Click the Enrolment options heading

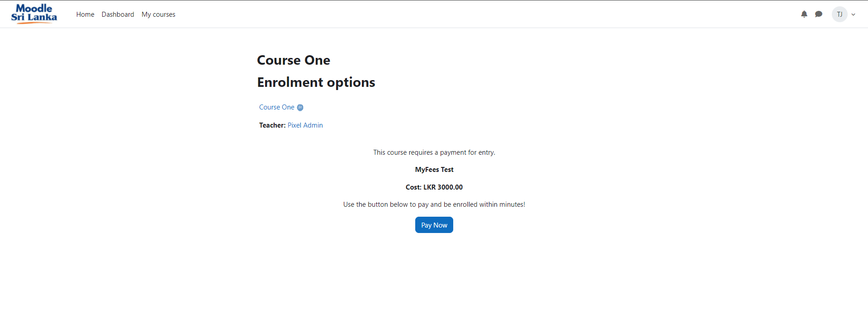click(316, 82)
